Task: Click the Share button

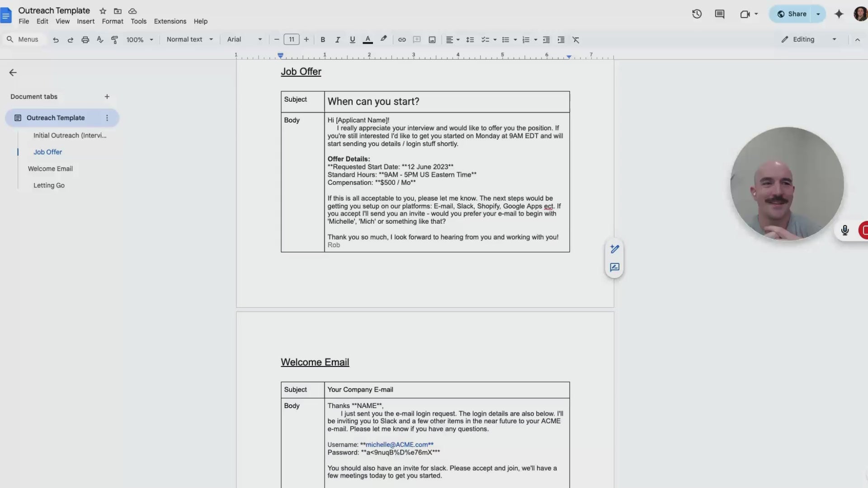Action: point(792,14)
